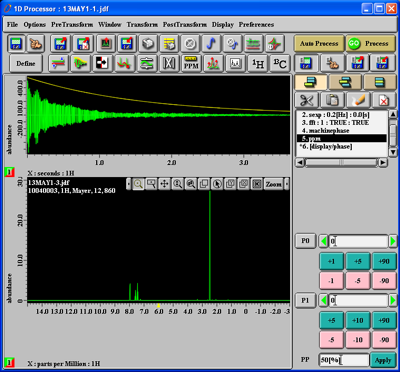
Task: Click the P0 button
Action: [306, 241]
